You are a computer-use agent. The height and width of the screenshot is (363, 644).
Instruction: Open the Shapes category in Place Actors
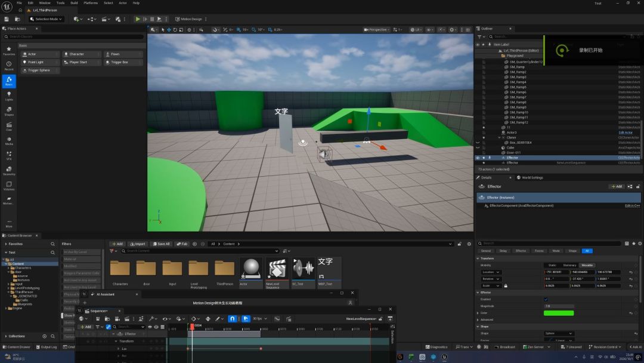tap(9, 111)
